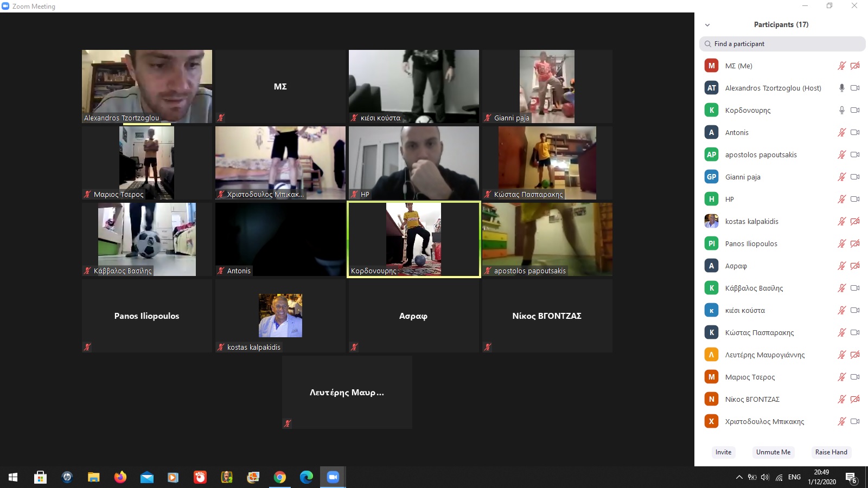Show hidden system tray icons
Image resolution: width=868 pixels, height=488 pixels.
[x=739, y=477]
